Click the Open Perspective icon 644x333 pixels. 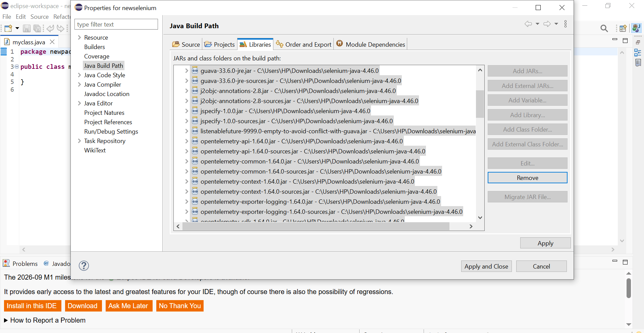(623, 29)
